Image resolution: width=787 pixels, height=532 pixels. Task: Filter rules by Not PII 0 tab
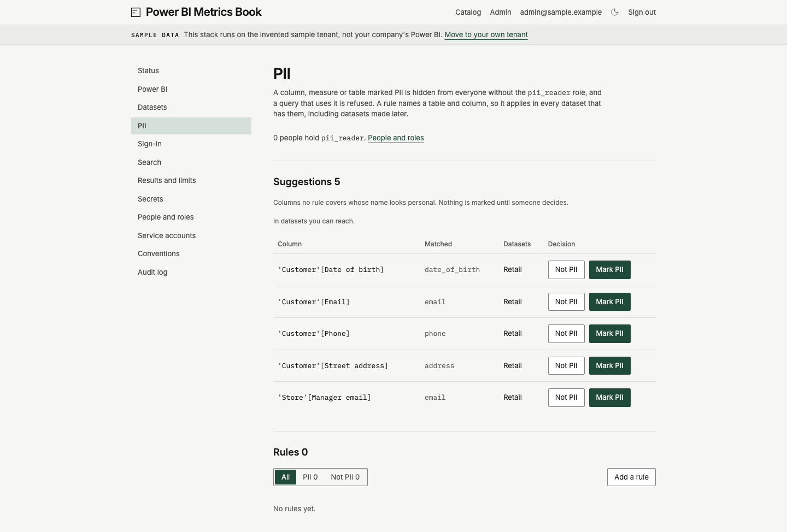pos(345,477)
